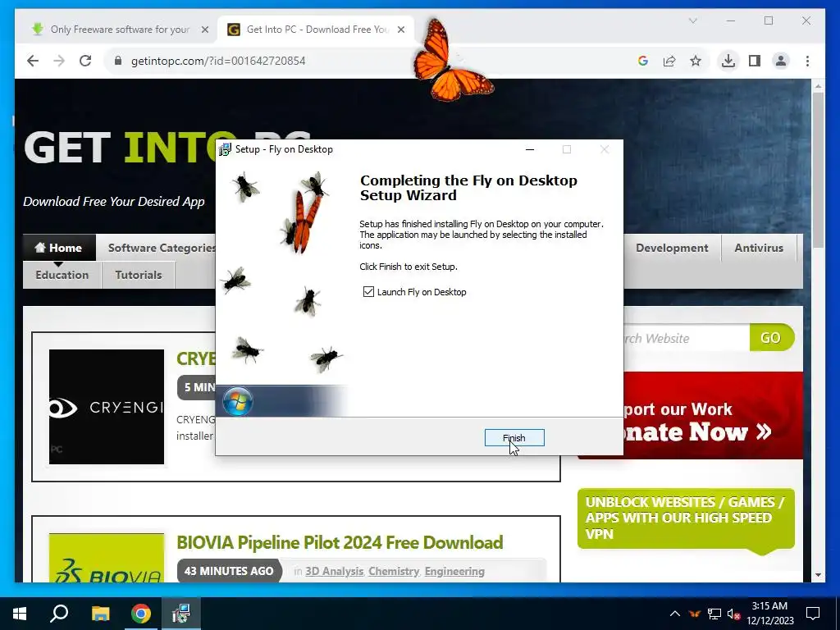Toggle Chrome side panel icon
The height and width of the screenshot is (630, 840).
(755, 61)
